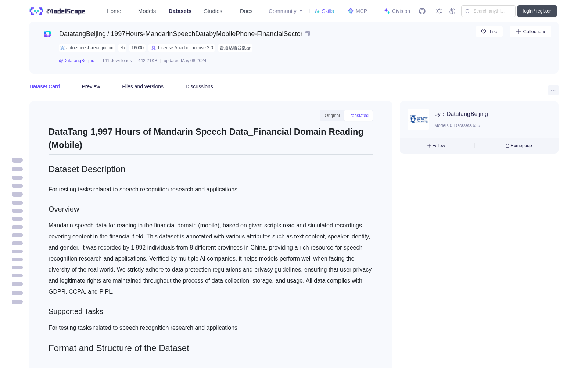Open the Studios section
The image size is (588, 368).
point(213,11)
